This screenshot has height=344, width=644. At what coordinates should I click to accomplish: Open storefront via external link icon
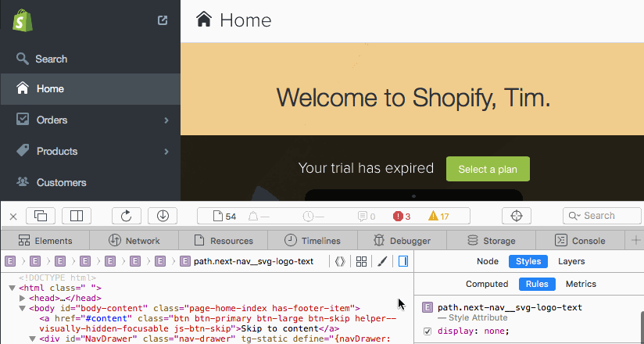(x=163, y=20)
